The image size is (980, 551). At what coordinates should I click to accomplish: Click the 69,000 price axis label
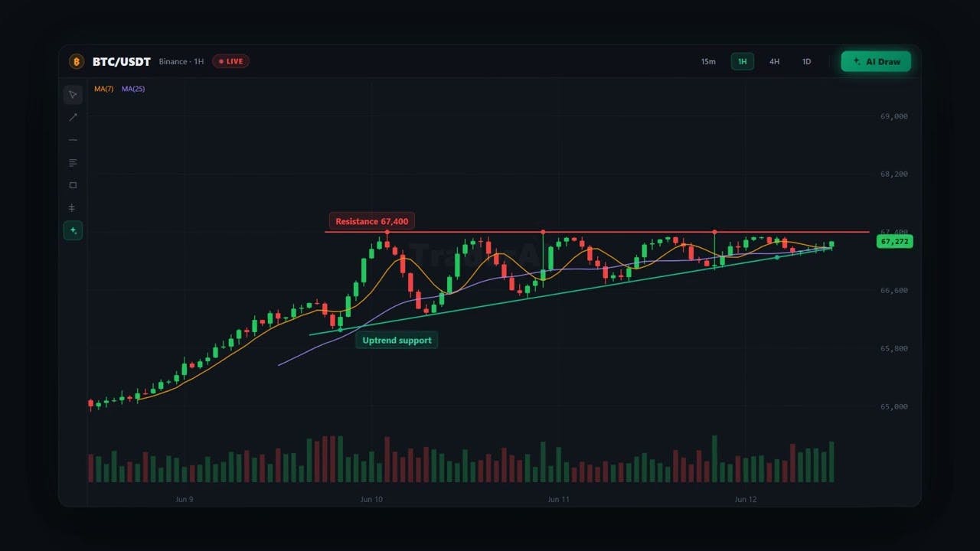click(x=894, y=116)
